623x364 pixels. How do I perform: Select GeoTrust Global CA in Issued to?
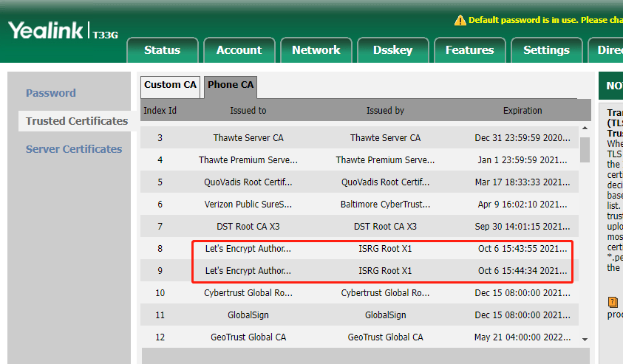248,337
